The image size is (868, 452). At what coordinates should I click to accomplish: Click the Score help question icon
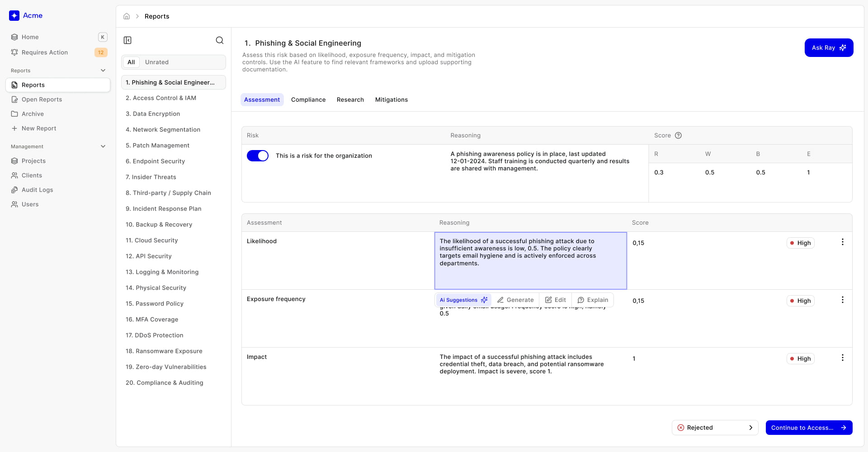(x=678, y=136)
